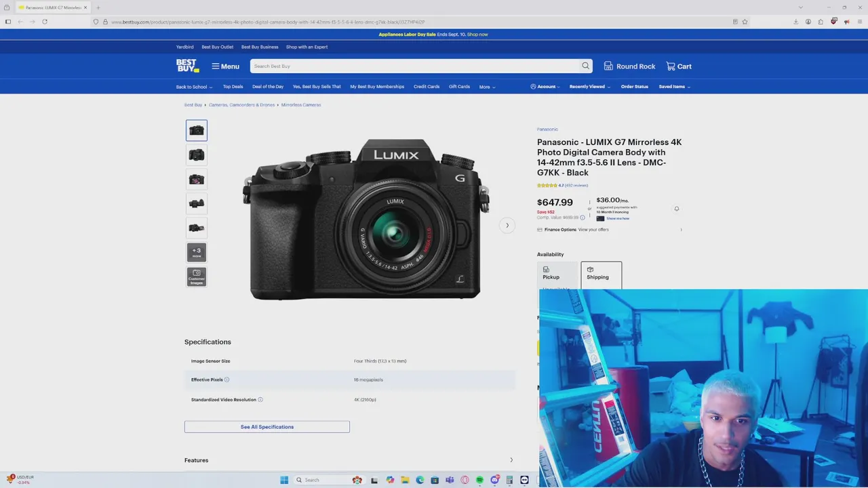This screenshot has height=488, width=868.
Task: Show info about Effective Pixels
Action: (226, 380)
